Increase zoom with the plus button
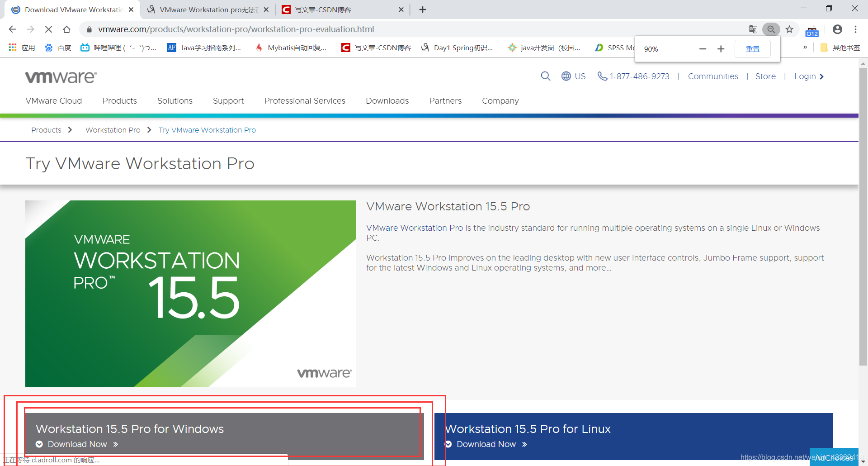The height and width of the screenshot is (466, 868). coord(721,49)
